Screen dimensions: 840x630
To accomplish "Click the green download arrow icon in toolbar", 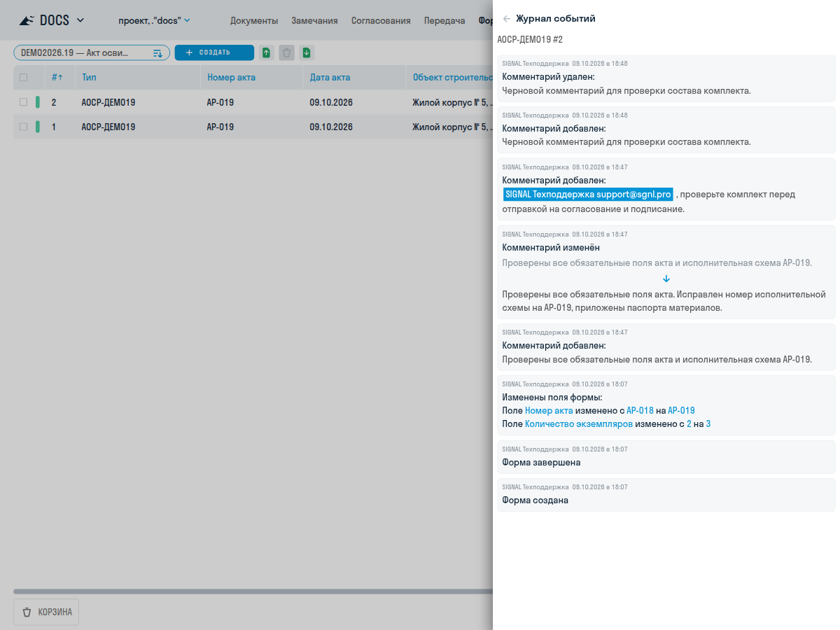I will [x=307, y=52].
